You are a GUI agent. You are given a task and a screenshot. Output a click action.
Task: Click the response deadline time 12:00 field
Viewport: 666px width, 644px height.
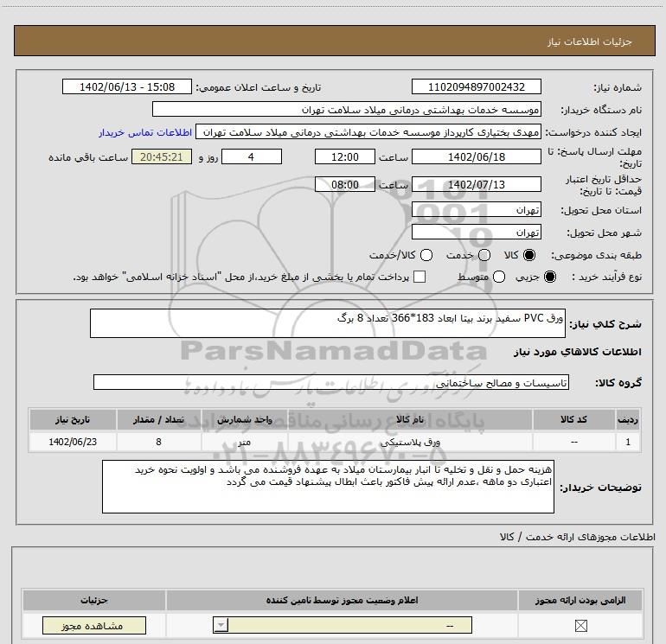(x=345, y=156)
